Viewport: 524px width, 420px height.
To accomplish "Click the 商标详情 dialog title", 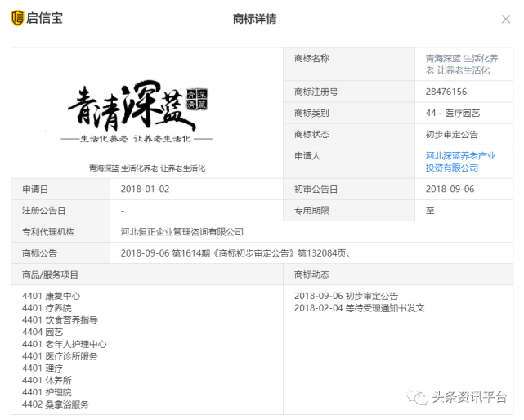I will [x=255, y=19].
